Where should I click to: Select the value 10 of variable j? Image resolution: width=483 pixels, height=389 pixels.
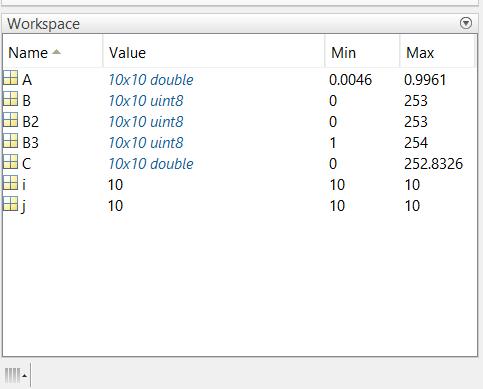click(x=115, y=206)
